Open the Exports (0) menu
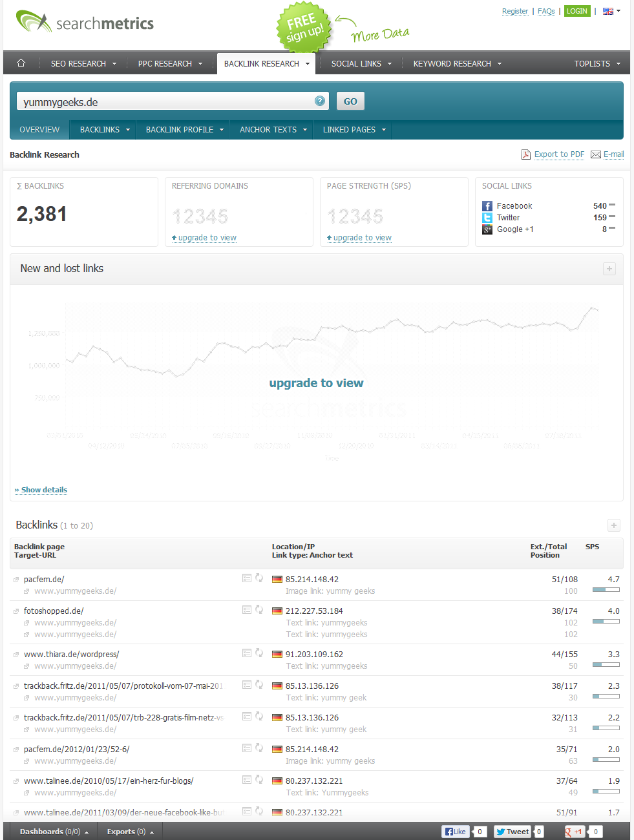 tap(131, 832)
